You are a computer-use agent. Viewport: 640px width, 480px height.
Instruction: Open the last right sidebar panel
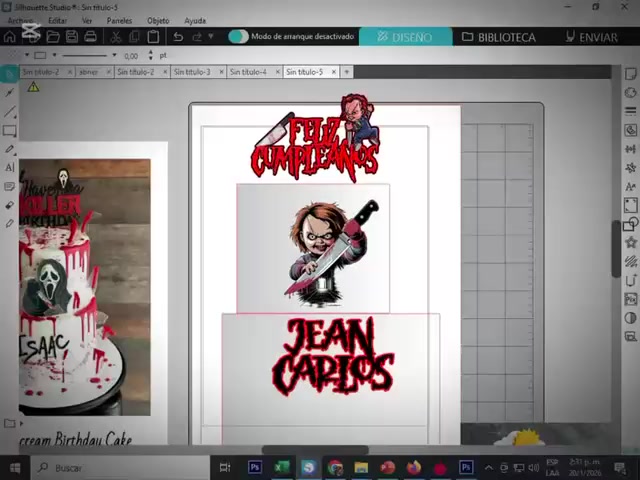631,337
